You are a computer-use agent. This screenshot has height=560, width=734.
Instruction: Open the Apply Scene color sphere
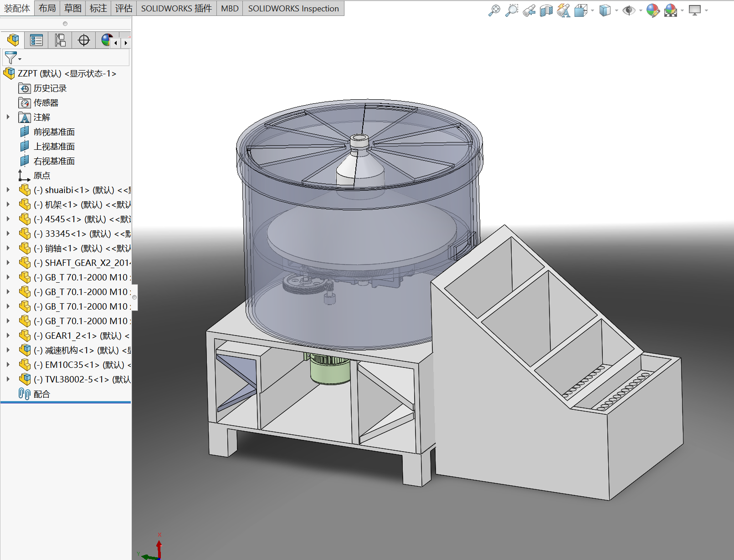(670, 10)
